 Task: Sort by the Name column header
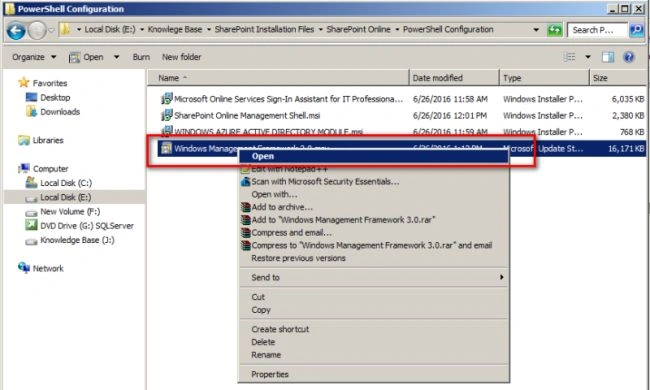(x=278, y=78)
